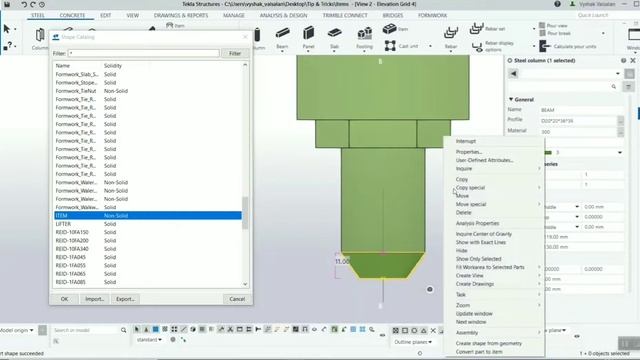This screenshot has width=640, height=360.
Task: Click Cancel in Shape Catalog dialog
Action: (237, 299)
